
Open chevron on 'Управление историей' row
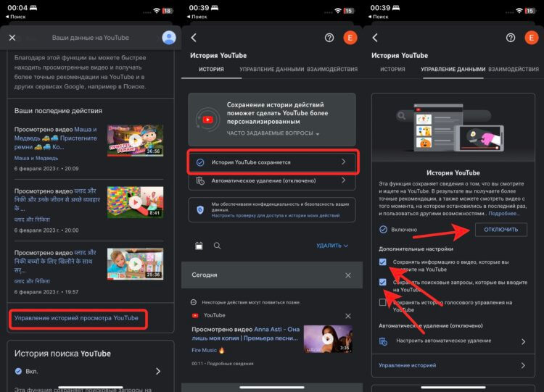pyautogui.click(x=523, y=365)
